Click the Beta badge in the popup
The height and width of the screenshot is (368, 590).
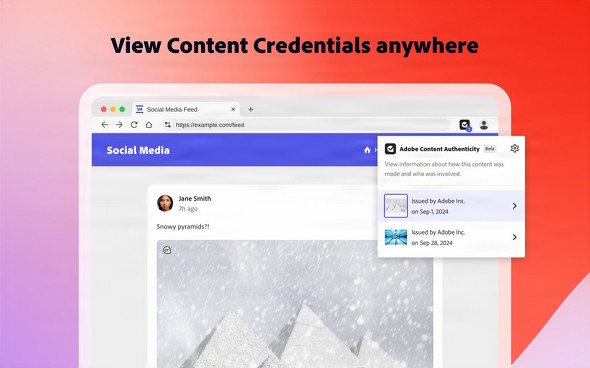[x=490, y=149]
